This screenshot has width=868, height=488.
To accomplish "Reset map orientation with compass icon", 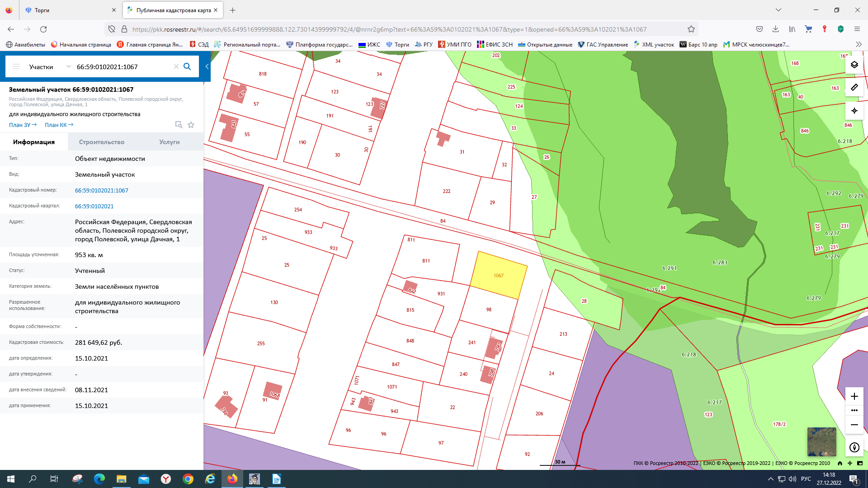I will click(854, 447).
